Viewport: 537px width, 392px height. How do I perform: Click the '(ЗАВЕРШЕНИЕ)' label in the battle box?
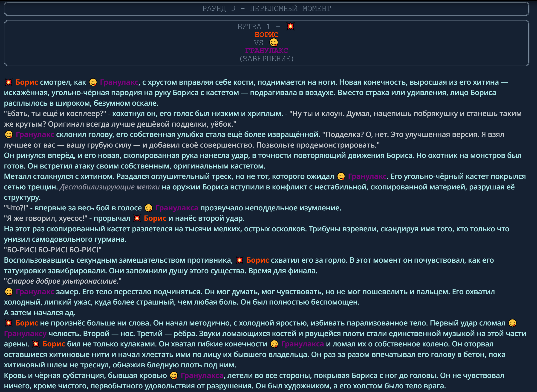click(x=266, y=59)
